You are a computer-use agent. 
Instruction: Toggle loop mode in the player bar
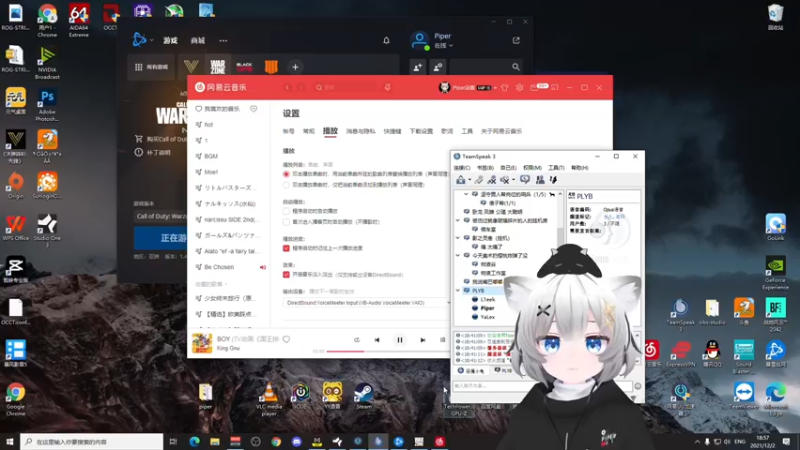[357, 340]
